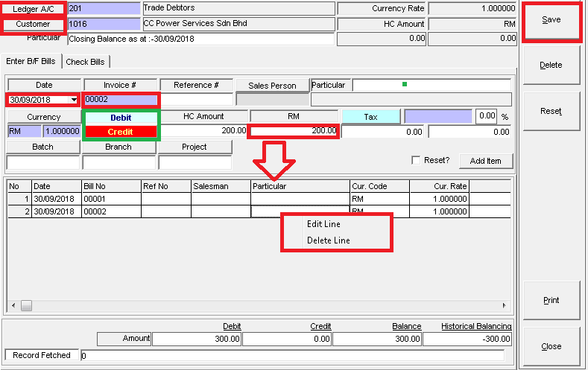Open the Date dropdown arrow
This screenshot has width=588, height=370.
pos(73,100)
